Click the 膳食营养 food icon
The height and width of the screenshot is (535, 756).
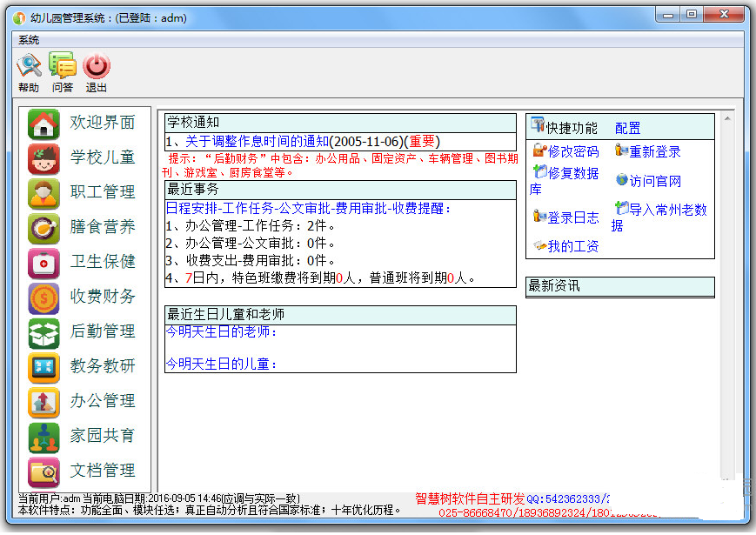tap(43, 228)
